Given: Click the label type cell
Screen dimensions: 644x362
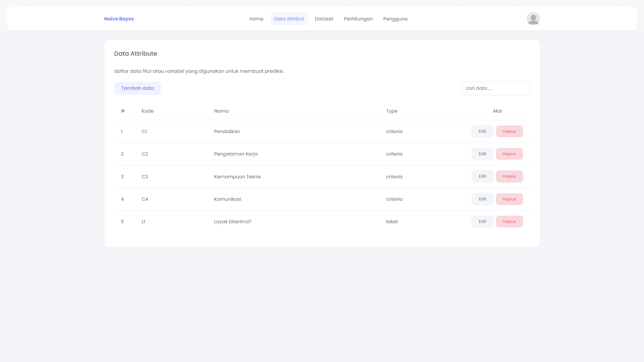Looking at the screenshot, I should click(392, 222).
